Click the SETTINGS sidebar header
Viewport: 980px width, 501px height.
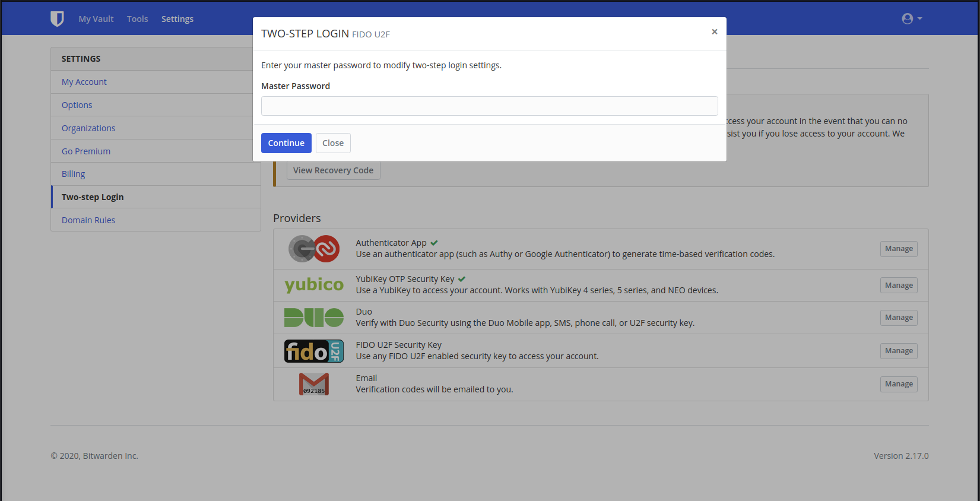point(81,59)
